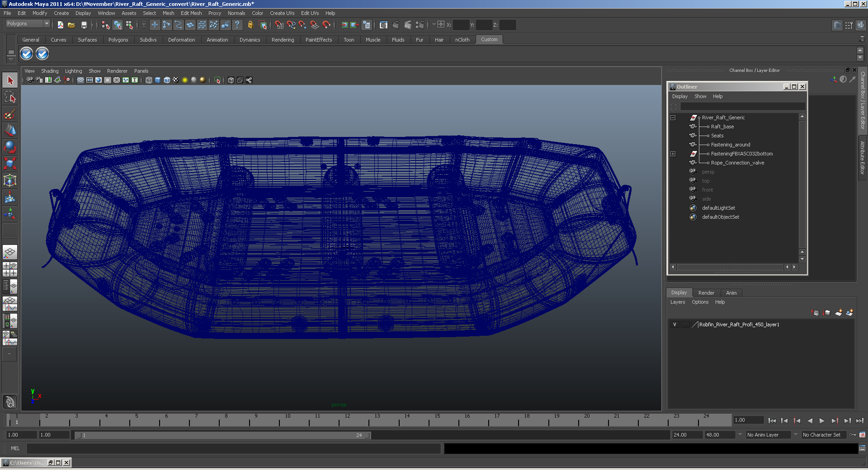Switch to single perspective view layout
Viewport: 868px width, 470px height.
[x=10, y=253]
